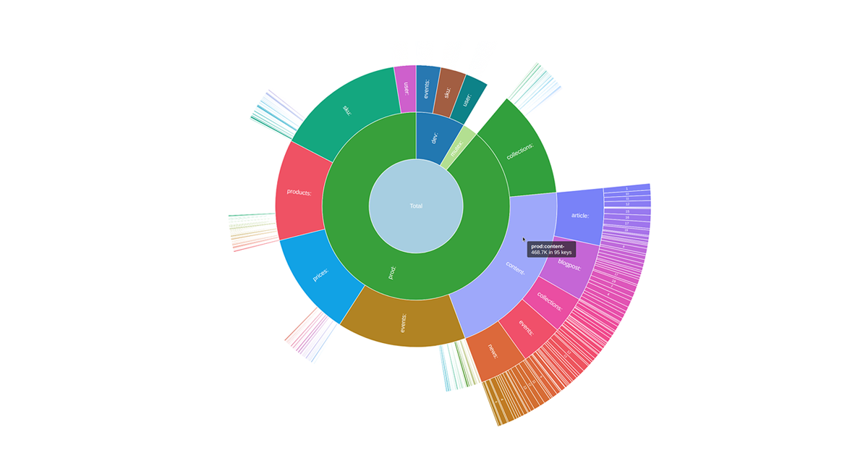Screen dimensions: 868x456
Task: Select the sku: teal segment under prod:
Action: point(346,109)
